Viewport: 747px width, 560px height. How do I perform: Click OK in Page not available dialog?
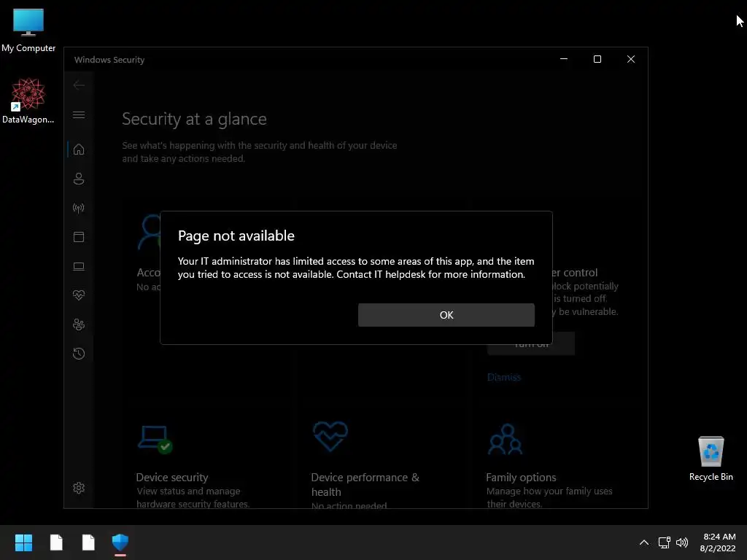(x=446, y=315)
